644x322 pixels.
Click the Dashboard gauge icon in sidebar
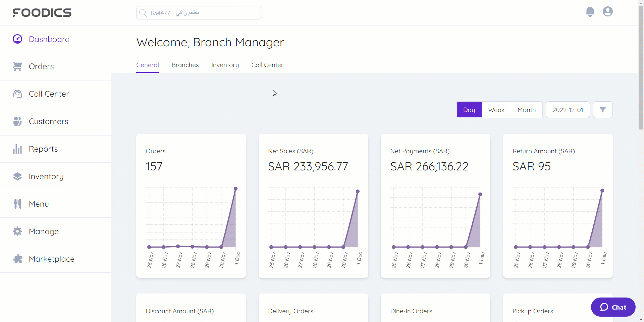17,39
